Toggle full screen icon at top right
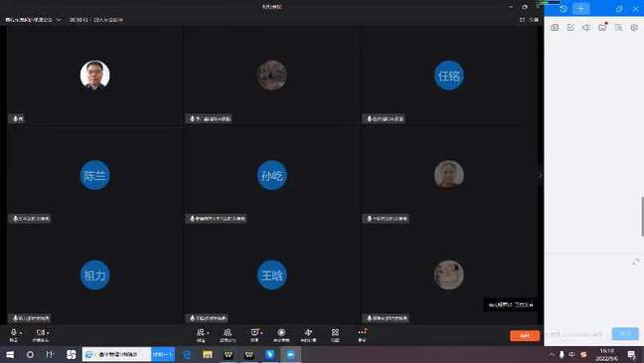This screenshot has width=644, height=363. (x=522, y=20)
